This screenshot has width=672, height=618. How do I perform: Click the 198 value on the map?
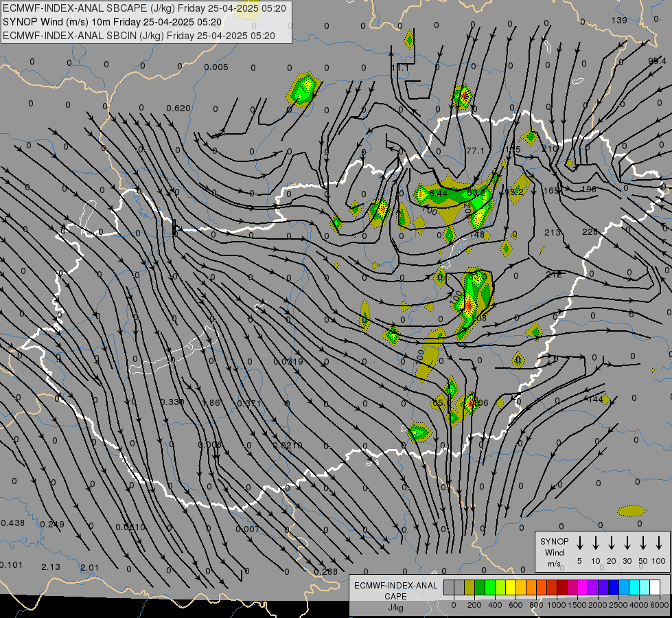[589, 189]
